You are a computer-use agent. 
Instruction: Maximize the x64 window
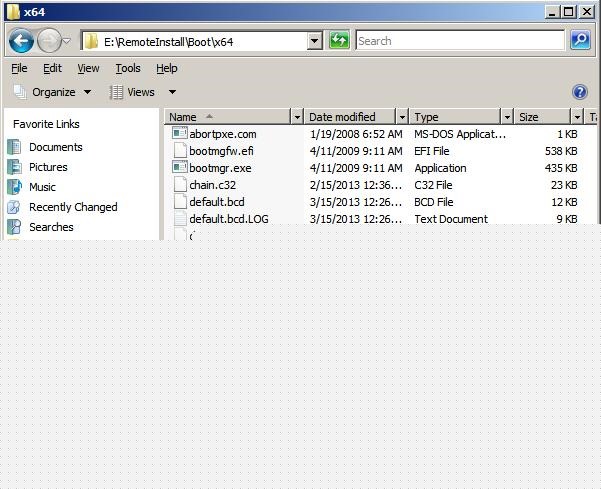coord(569,12)
